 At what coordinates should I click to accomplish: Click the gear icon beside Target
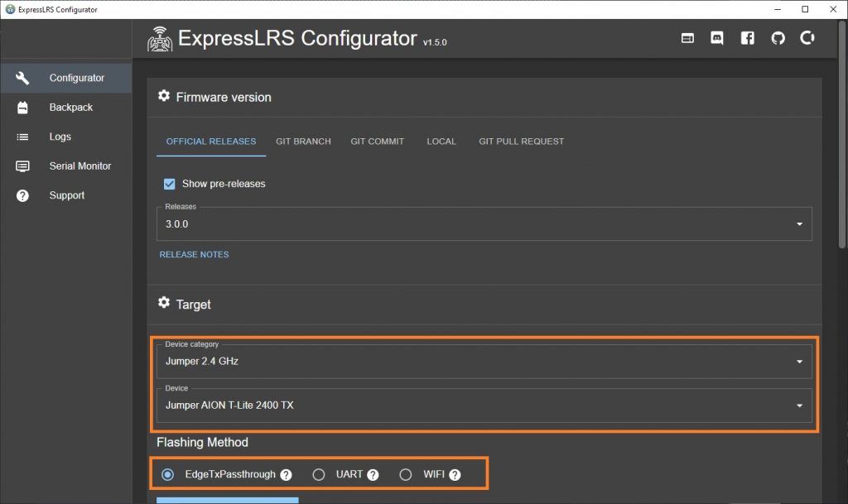click(164, 303)
